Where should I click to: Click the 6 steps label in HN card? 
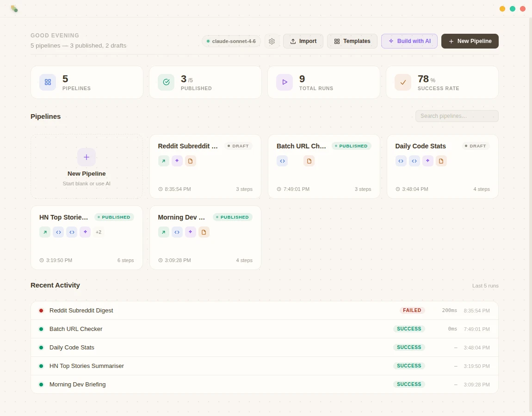125,260
